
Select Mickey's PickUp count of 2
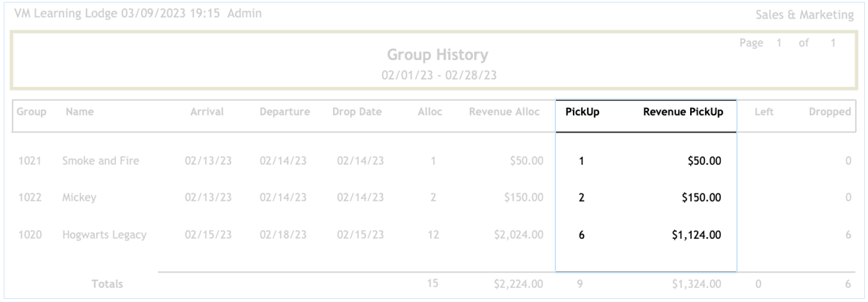pyautogui.click(x=582, y=198)
